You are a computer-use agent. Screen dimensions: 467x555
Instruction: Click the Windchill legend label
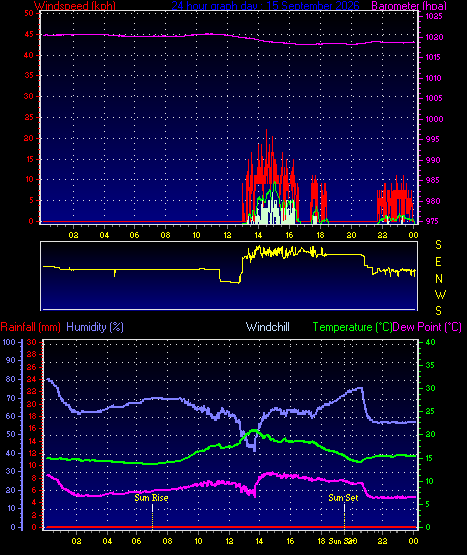tap(268, 327)
